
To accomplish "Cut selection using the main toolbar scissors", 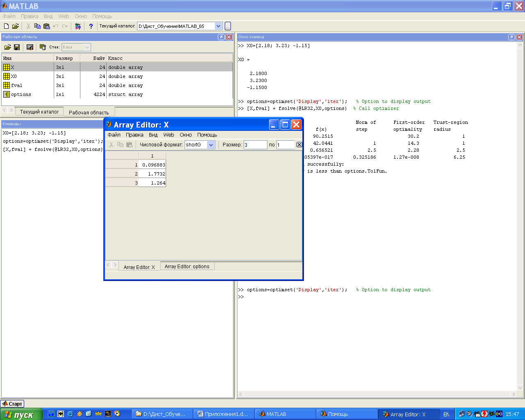I will point(28,26).
